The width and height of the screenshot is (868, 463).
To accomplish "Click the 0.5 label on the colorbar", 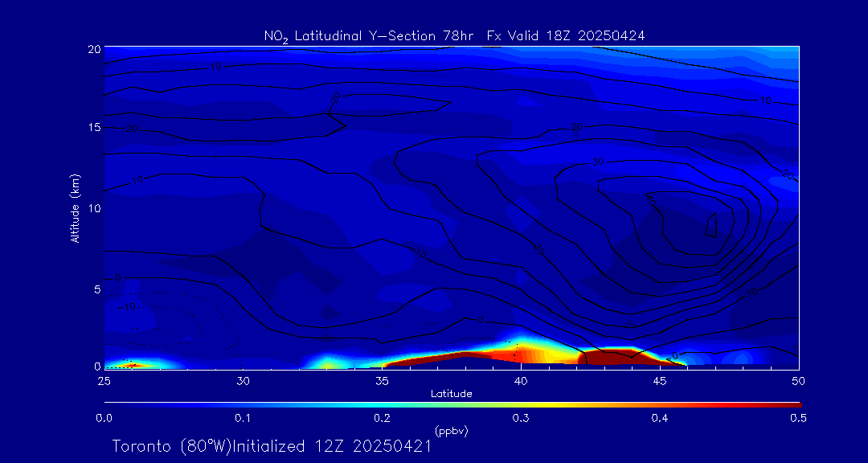I will (x=798, y=418).
